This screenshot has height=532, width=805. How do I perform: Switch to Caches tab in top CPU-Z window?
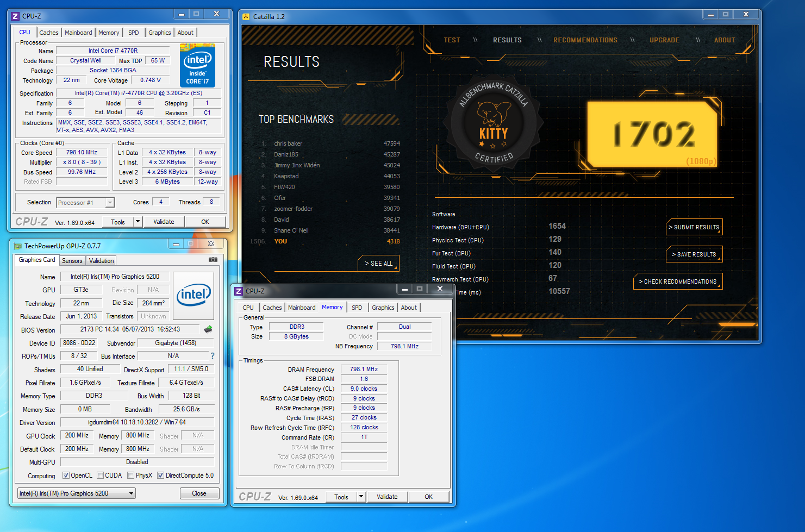pyautogui.click(x=48, y=33)
